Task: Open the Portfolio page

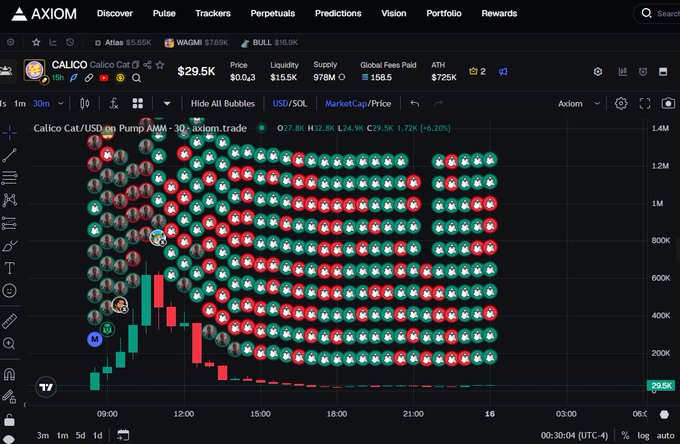Action: 444,13
